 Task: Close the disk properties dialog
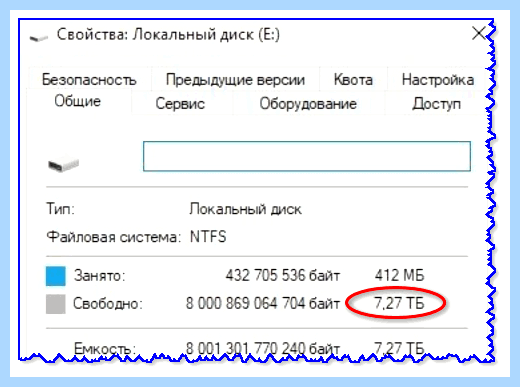coord(479,34)
